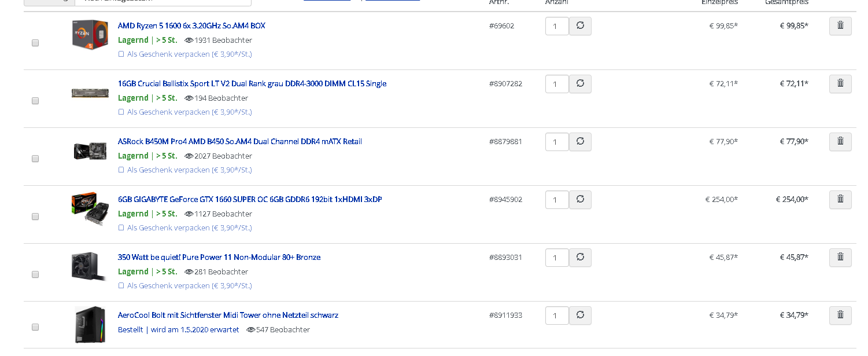Open the 350 Watt be quiet! Pure Power link
This screenshot has height=356, width=868.
pyautogui.click(x=219, y=258)
